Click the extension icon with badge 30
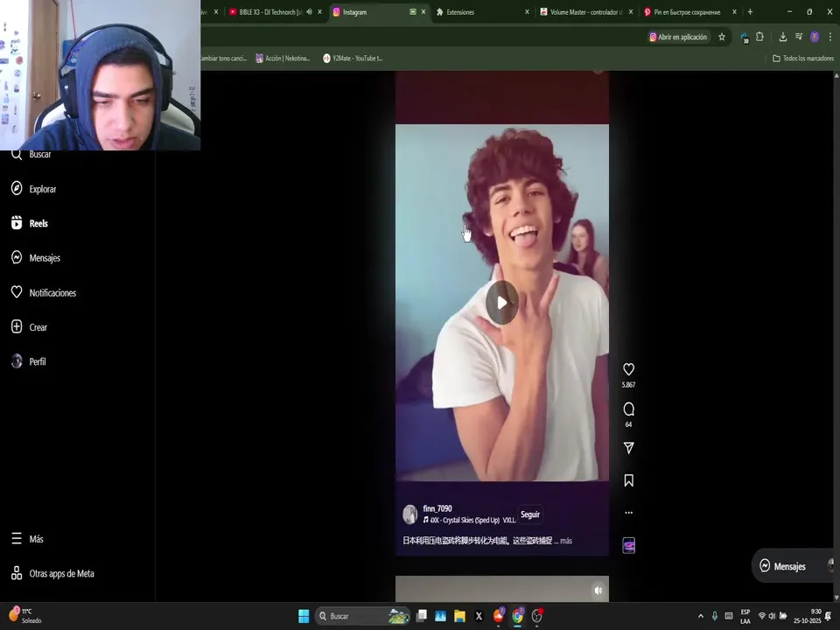This screenshot has width=840, height=630. (x=745, y=38)
